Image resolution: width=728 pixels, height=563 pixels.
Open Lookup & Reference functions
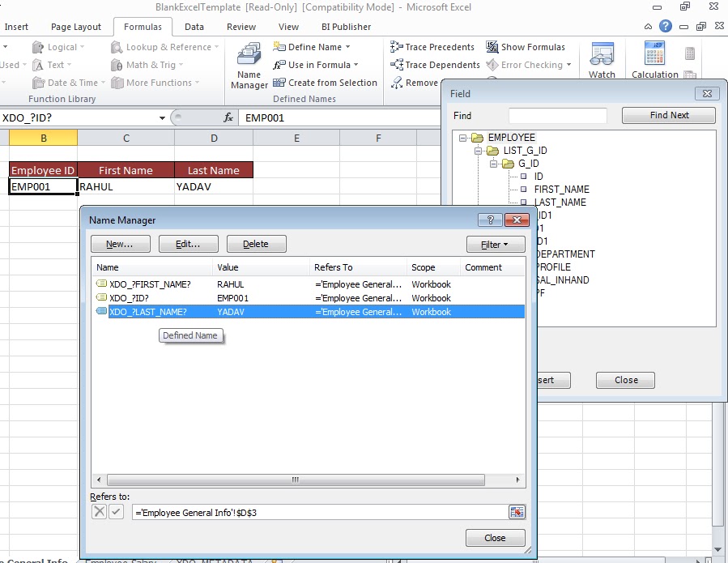(164, 47)
